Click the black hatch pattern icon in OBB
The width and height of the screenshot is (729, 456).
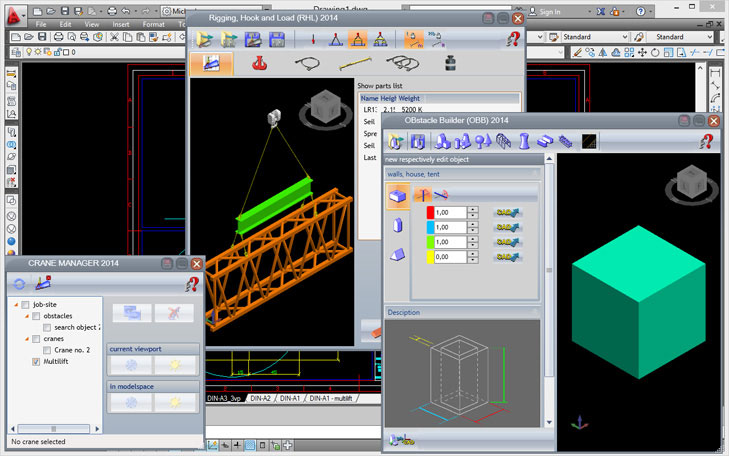coord(589,141)
